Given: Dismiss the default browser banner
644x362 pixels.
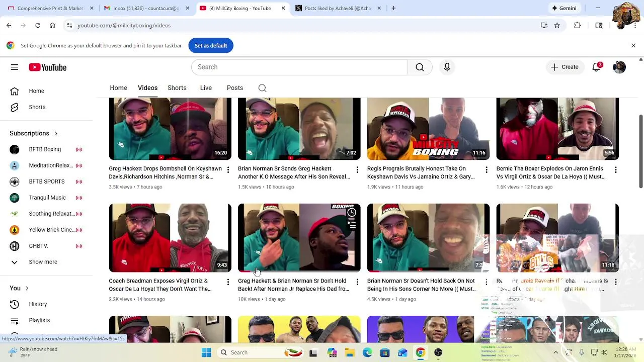Looking at the screenshot, I should 633,46.
